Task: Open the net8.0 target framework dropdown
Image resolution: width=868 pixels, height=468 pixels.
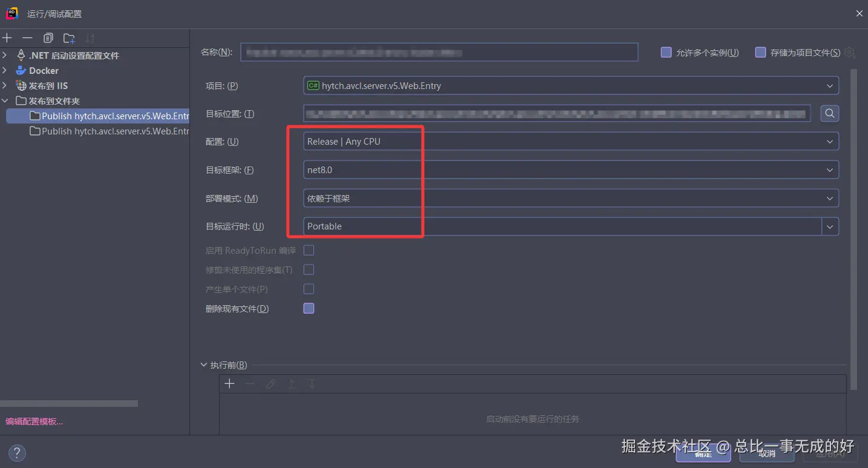Action: point(830,170)
